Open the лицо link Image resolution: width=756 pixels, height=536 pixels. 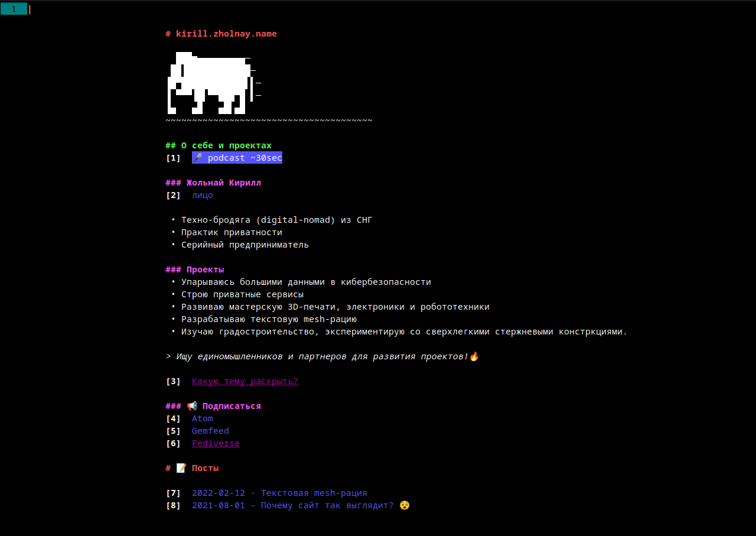click(x=203, y=195)
